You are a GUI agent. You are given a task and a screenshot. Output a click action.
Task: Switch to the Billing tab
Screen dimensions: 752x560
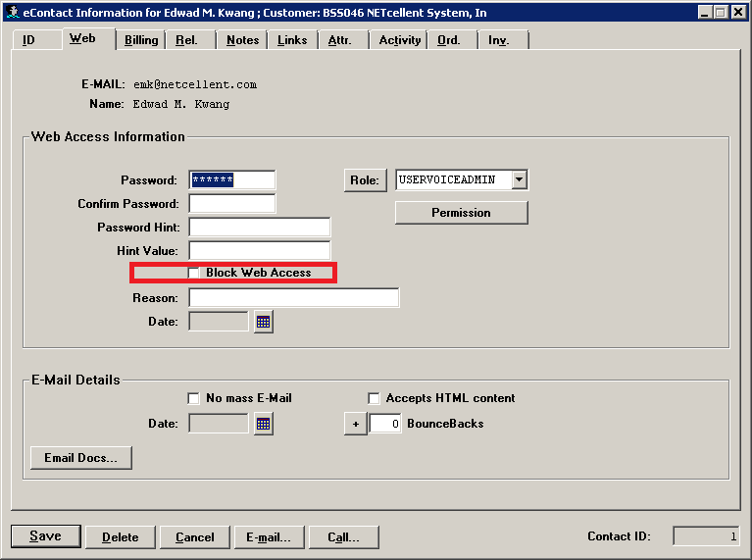pos(141,40)
